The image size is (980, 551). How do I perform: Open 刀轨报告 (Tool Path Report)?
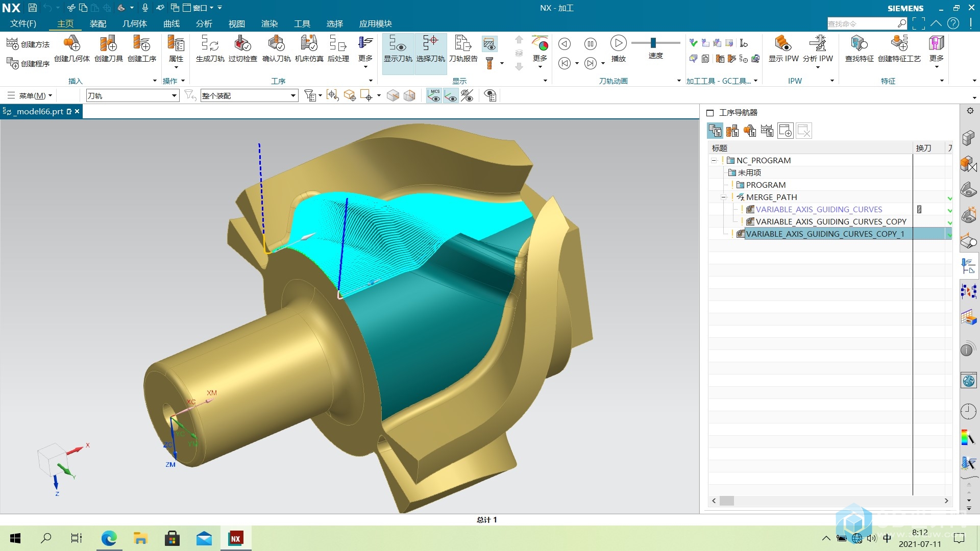tap(463, 49)
